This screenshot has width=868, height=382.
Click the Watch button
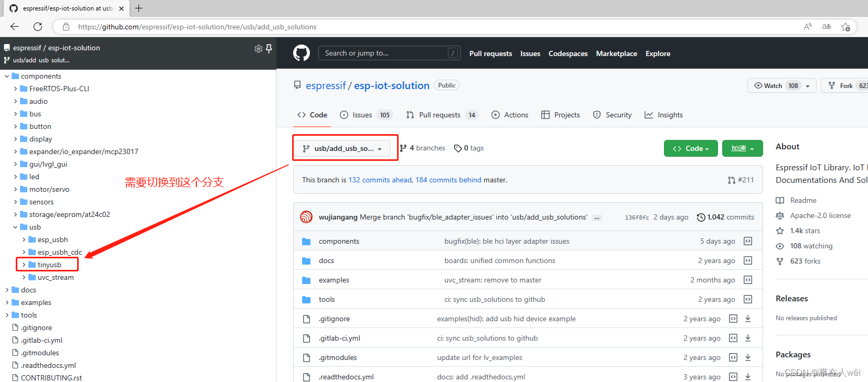[775, 86]
